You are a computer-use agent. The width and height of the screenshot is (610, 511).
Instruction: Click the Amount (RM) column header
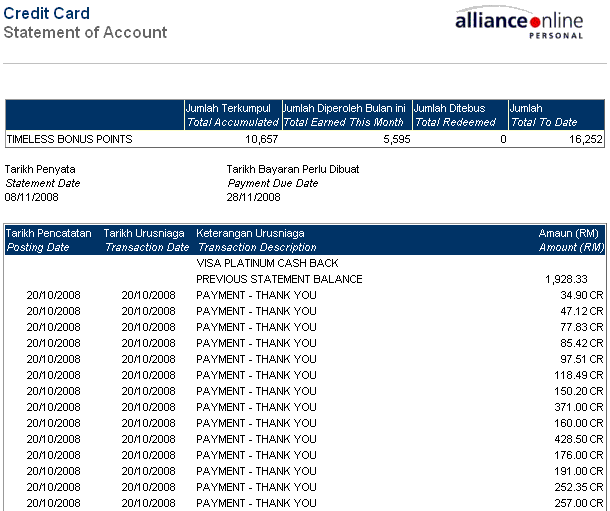pyautogui.click(x=570, y=240)
